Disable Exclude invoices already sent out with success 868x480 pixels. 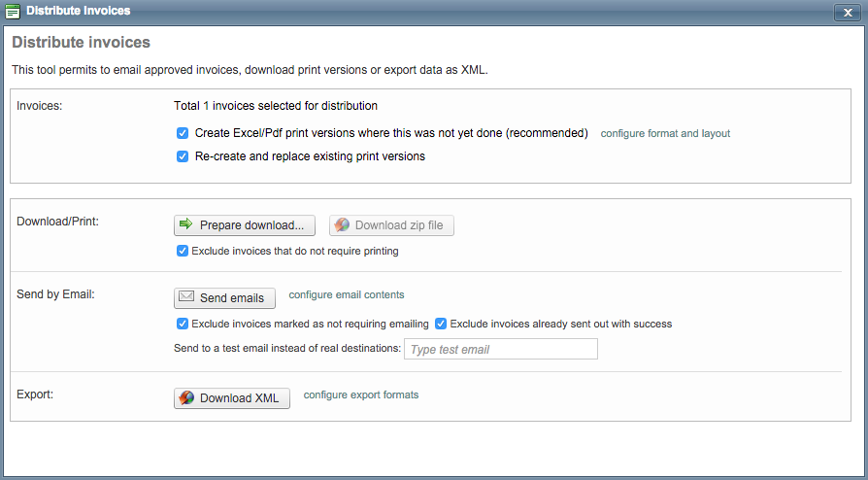(x=441, y=324)
